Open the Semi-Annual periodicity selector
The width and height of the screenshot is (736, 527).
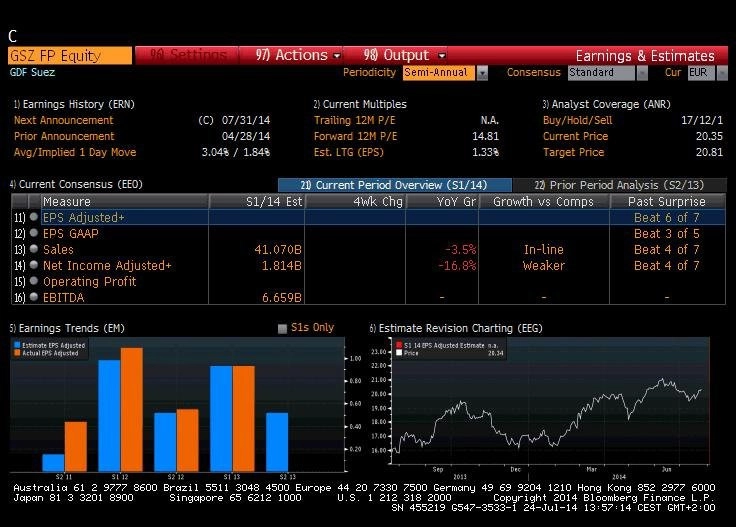[x=438, y=73]
